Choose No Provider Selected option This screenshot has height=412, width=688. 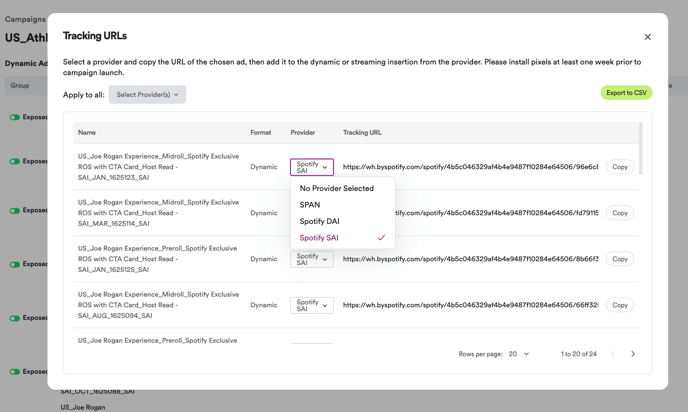[337, 188]
